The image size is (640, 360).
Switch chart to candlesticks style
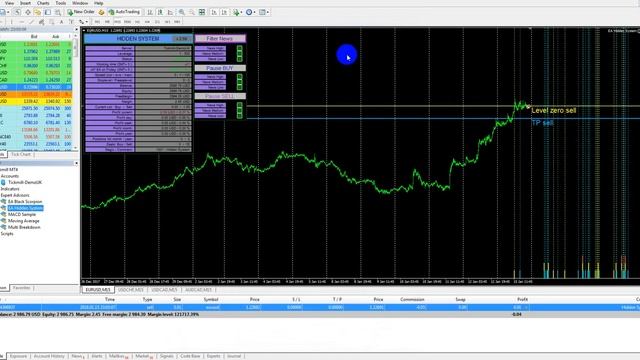(160, 12)
